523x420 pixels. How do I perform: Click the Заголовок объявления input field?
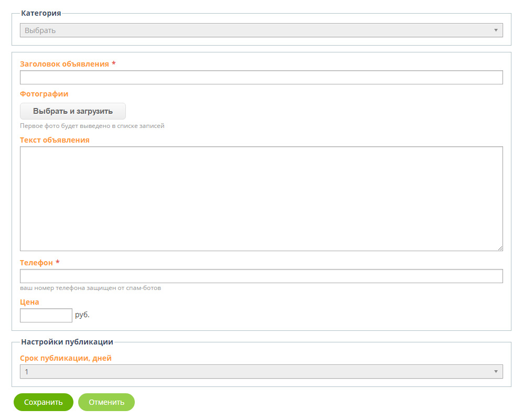point(261,78)
